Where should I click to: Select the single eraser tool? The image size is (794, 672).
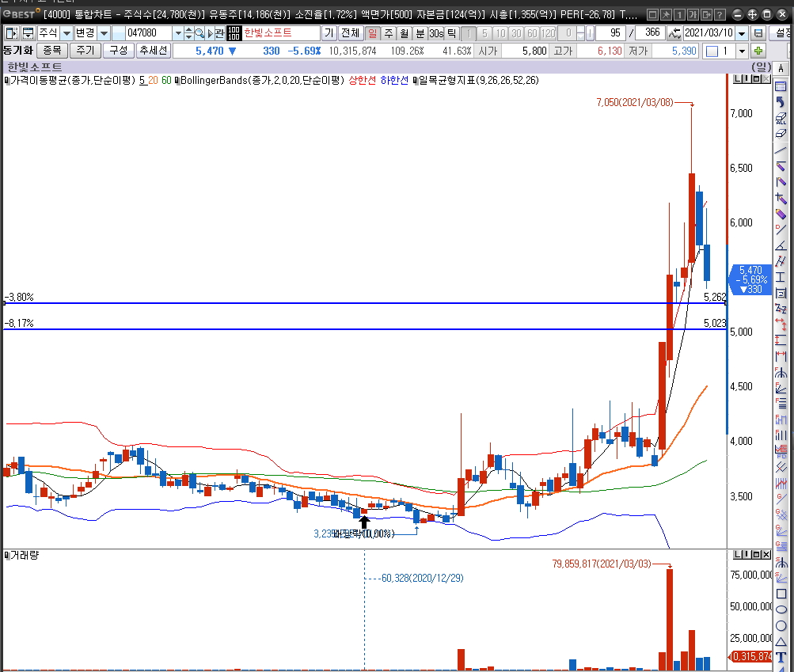pos(781,134)
